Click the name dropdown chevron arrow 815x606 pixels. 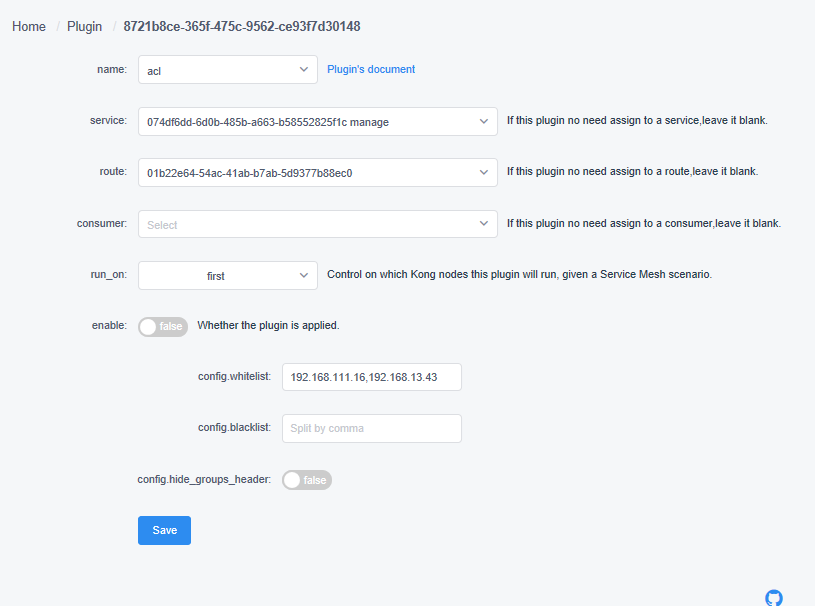tap(304, 70)
